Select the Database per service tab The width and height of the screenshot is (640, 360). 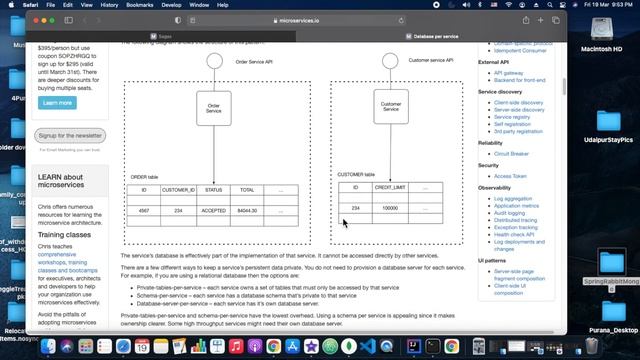(431, 36)
